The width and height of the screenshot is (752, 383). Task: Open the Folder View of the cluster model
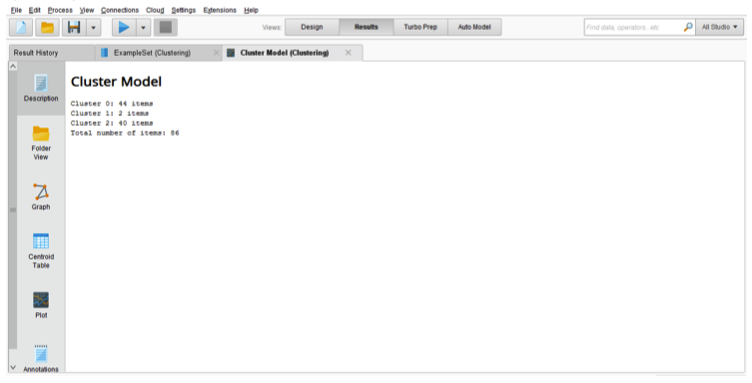tap(41, 143)
